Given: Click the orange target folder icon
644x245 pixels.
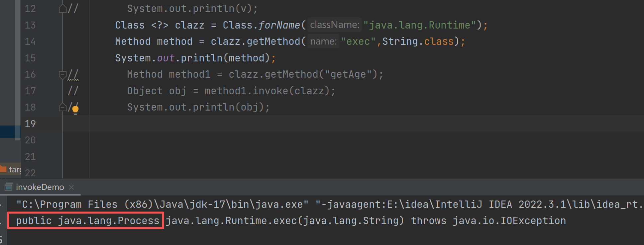Looking at the screenshot, I should pos(3,169).
